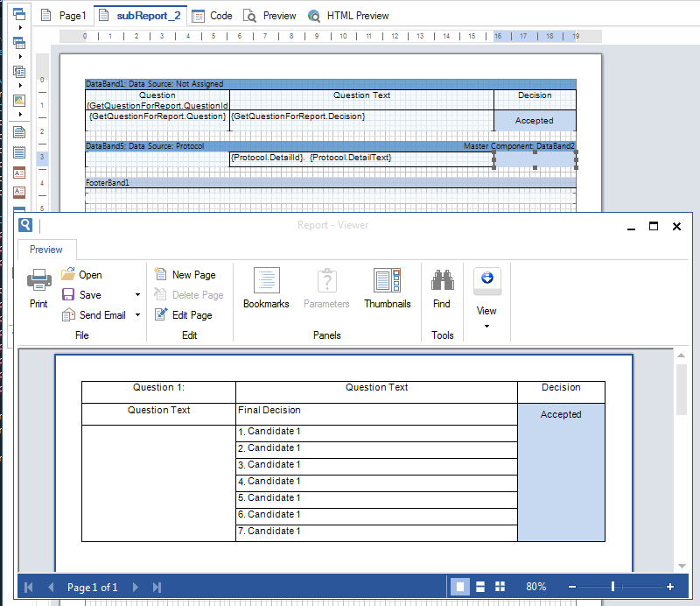Select the DataBand1 header in designer
This screenshot has width=700, height=606.
coord(331,84)
